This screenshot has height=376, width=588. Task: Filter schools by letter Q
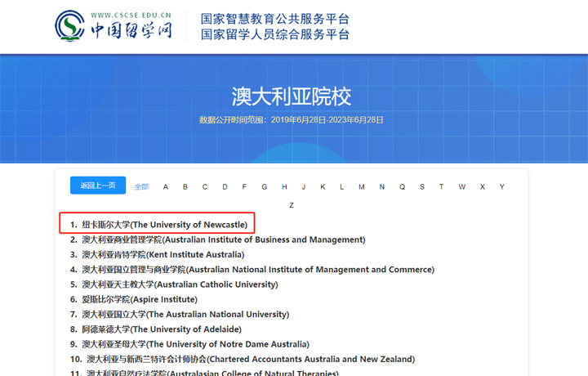click(402, 187)
